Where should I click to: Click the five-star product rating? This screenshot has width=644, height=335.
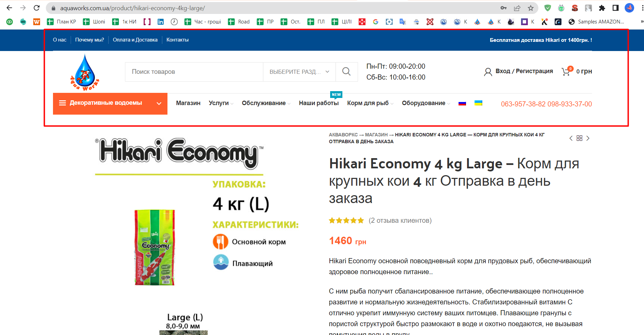tap(346, 221)
